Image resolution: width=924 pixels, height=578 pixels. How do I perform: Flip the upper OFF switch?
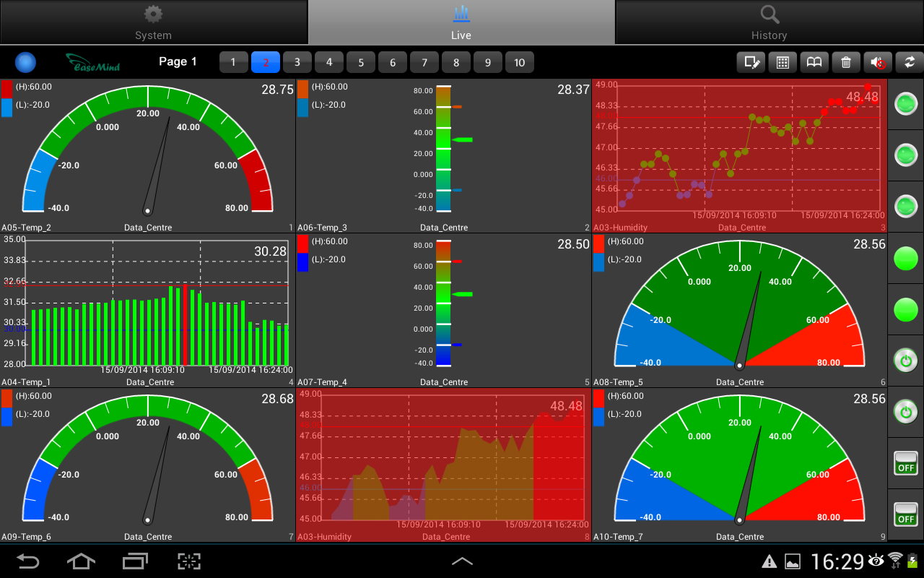(905, 463)
